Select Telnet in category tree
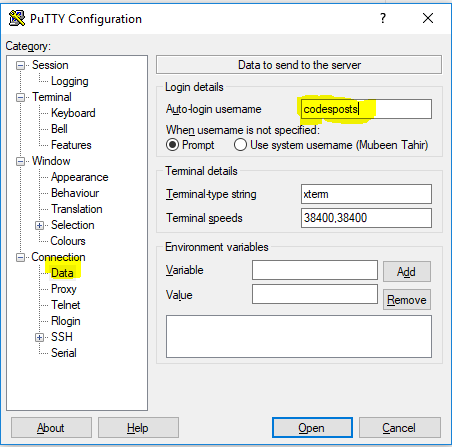 coord(65,305)
